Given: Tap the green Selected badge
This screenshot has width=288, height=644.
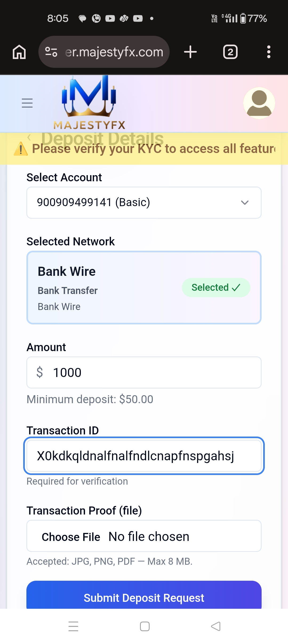Looking at the screenshot, I should coord(216,288).
